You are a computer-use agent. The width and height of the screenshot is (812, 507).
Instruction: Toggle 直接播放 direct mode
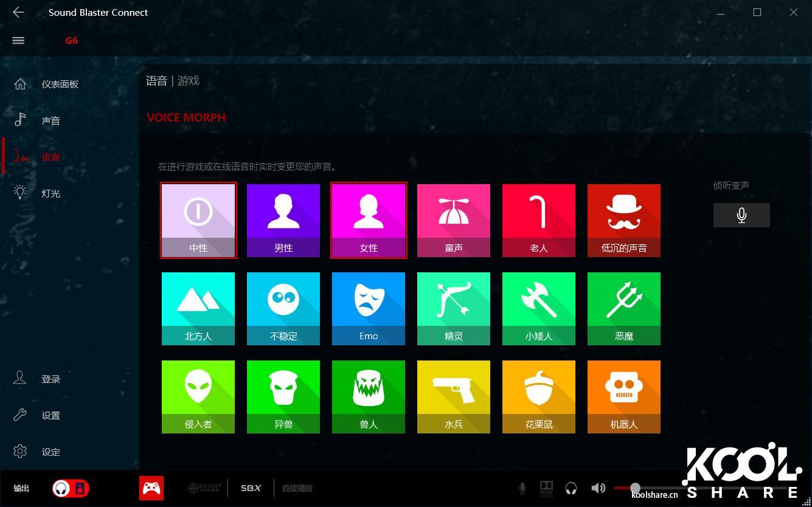[297, 488]
